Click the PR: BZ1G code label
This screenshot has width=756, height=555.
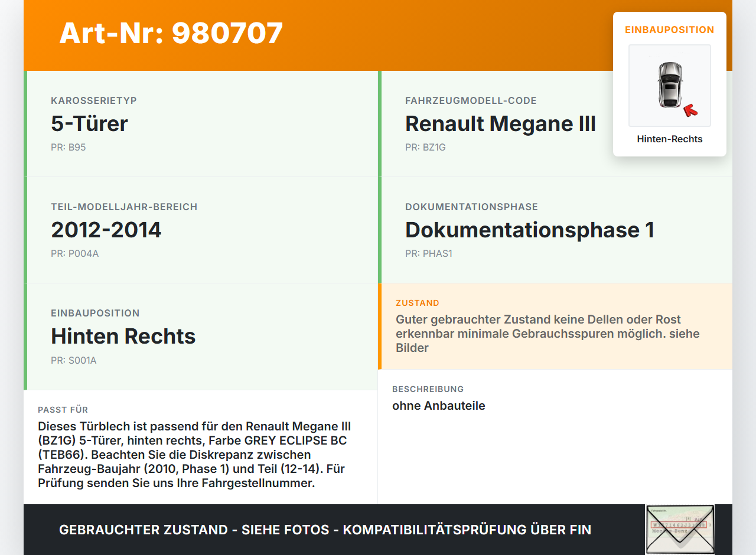(426, 147)
